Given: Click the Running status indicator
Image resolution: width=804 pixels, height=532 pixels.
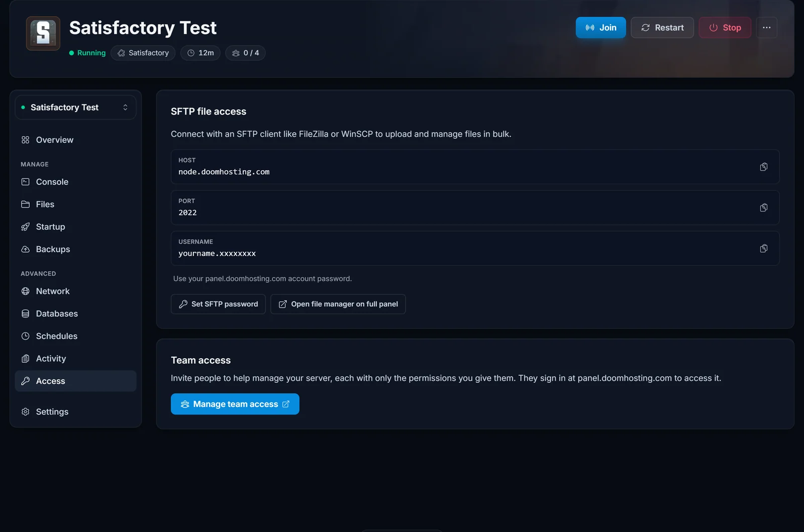Looking at the screenshot, I should (x=87, y=53).
